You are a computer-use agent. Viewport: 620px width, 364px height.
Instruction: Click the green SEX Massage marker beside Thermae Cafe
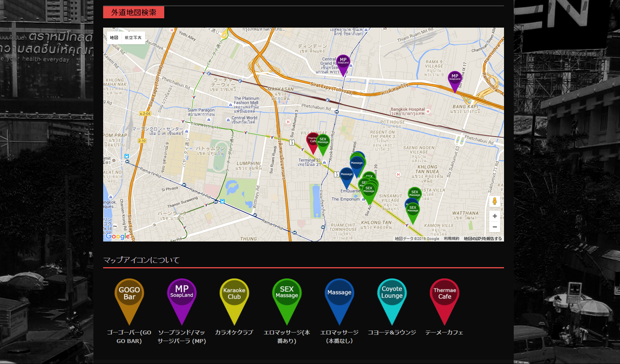tap(323, 142)
